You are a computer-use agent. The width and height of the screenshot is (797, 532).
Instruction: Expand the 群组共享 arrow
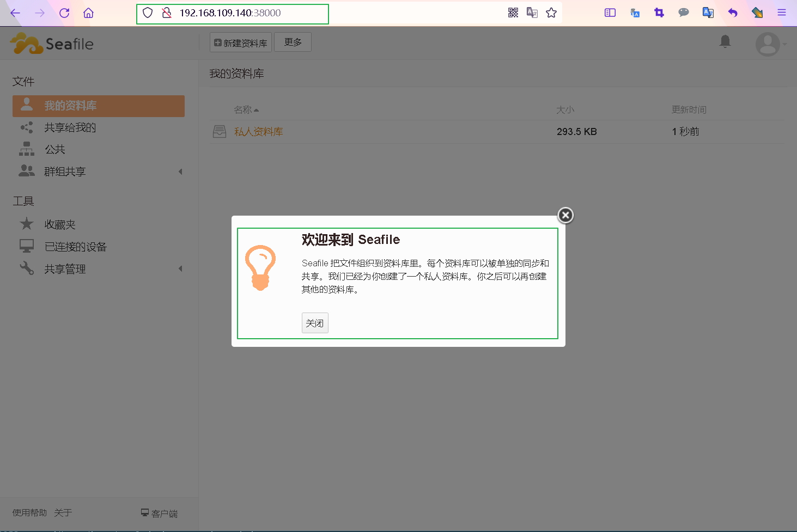pyautogui.click(x=180, y=172)
